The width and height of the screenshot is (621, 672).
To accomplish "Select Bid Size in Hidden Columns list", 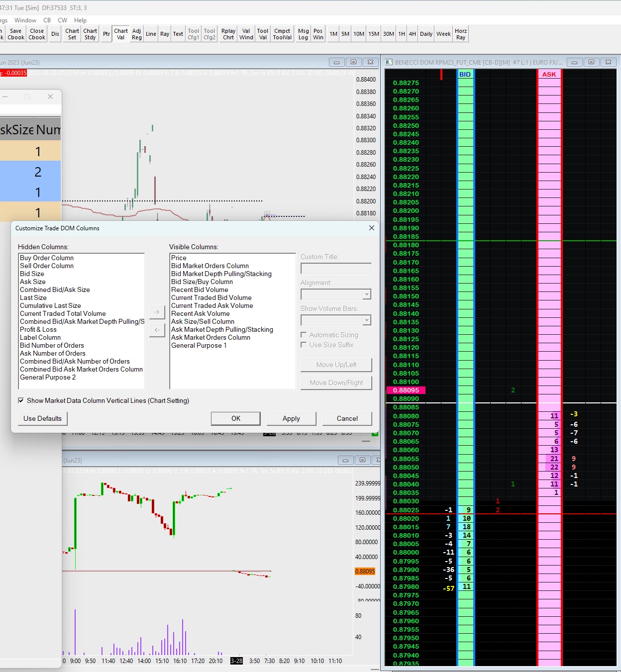I will tap(32, 274).
